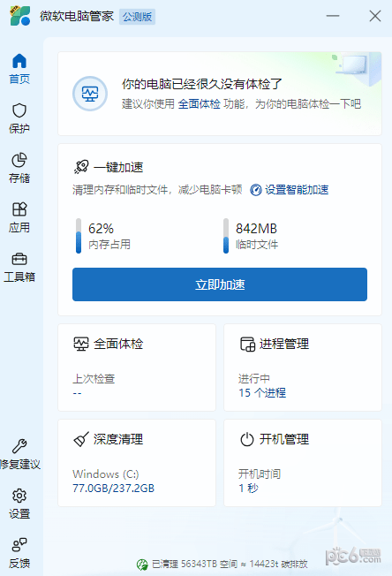392x576 pixels.
Task: Open the 首页 home tab in sidebar
Action: [19, 68]
